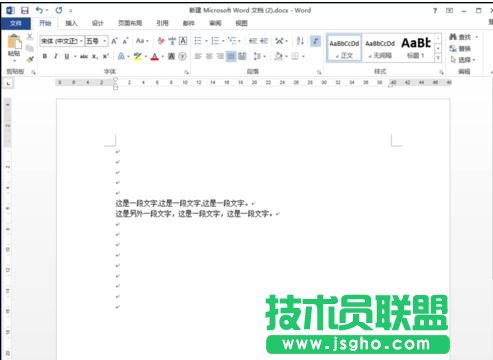Grow font size with larger A icon
The width and height of the screenshot is (493, 360).
coord(114,41)
